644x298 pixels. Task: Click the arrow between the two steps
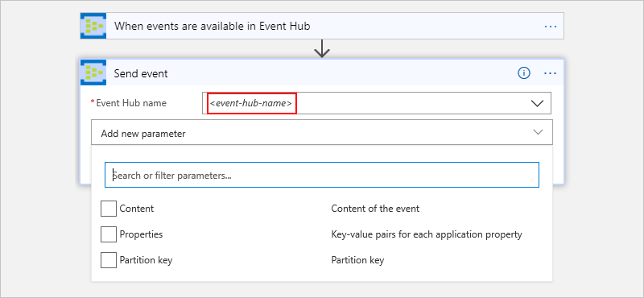322,49
